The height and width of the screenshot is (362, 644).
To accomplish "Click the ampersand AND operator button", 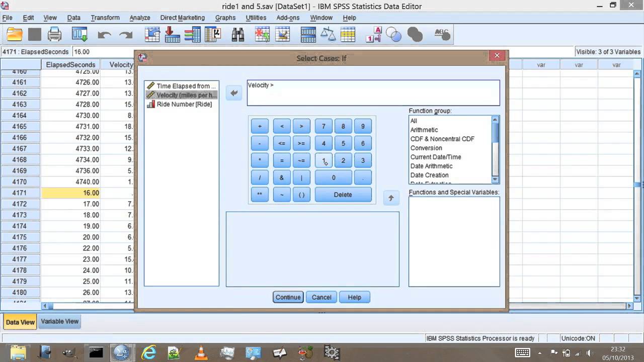I will tap(282, 177).
